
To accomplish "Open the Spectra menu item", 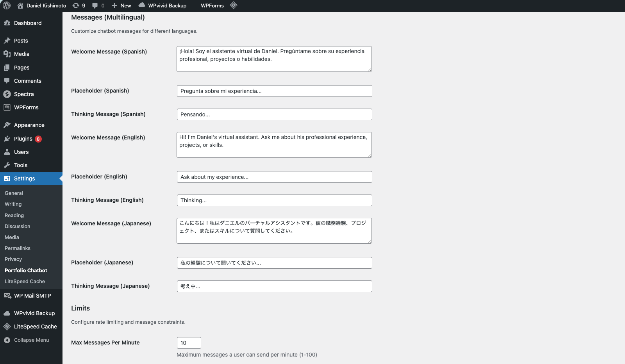I will [x=24, y=94].
